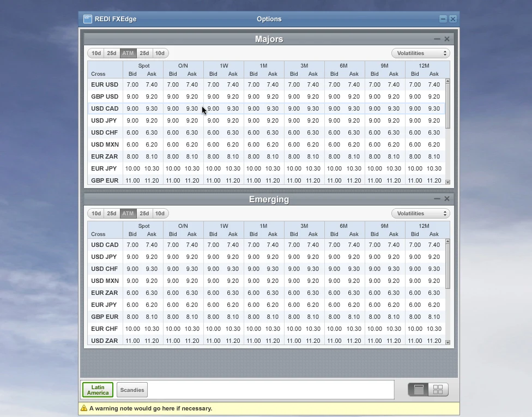Select EUR ZAR row in Majors
This screenshot has height=417, width=532.
[267, 156]
